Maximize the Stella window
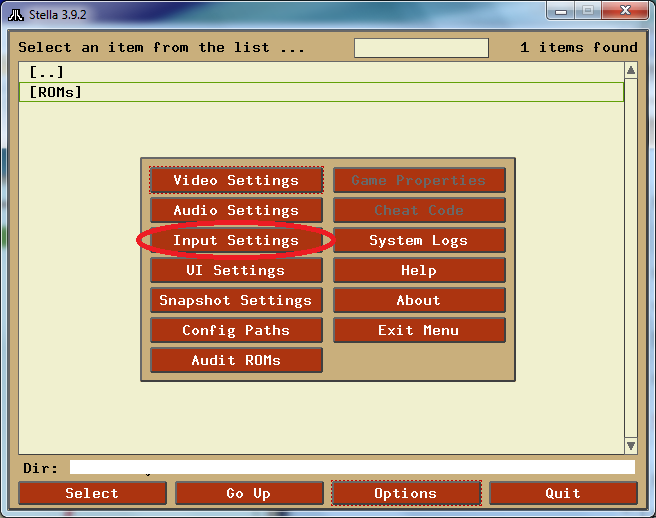The image size is (656, 518). tap(588, 10)
